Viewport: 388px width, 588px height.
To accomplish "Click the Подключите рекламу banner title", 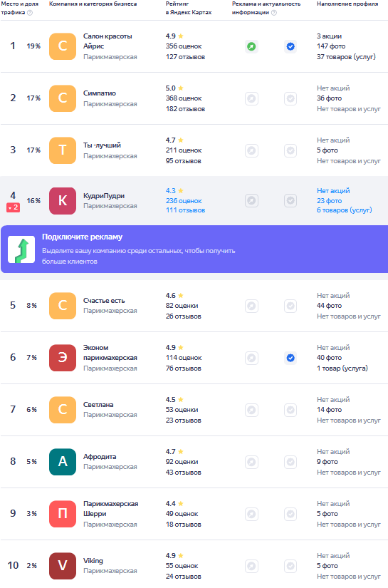I will (82, 237).
